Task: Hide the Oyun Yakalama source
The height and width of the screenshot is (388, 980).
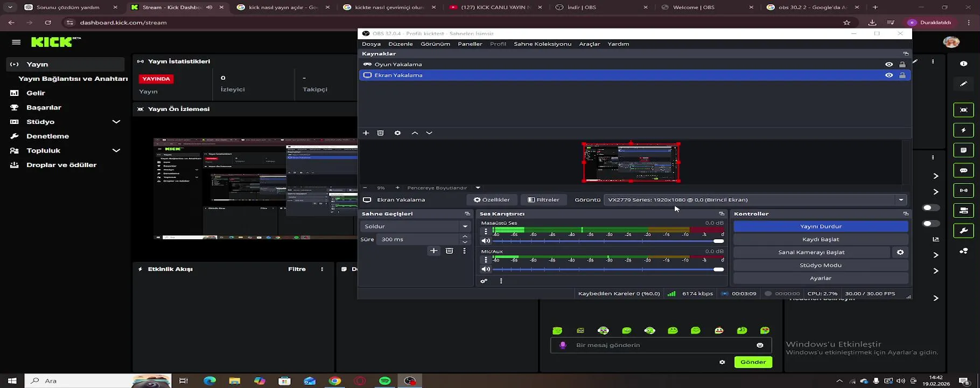Action: (889, 65)
